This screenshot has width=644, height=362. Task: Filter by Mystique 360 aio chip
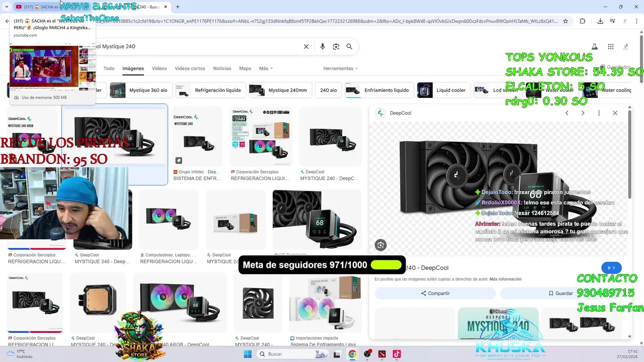point(141,90)
